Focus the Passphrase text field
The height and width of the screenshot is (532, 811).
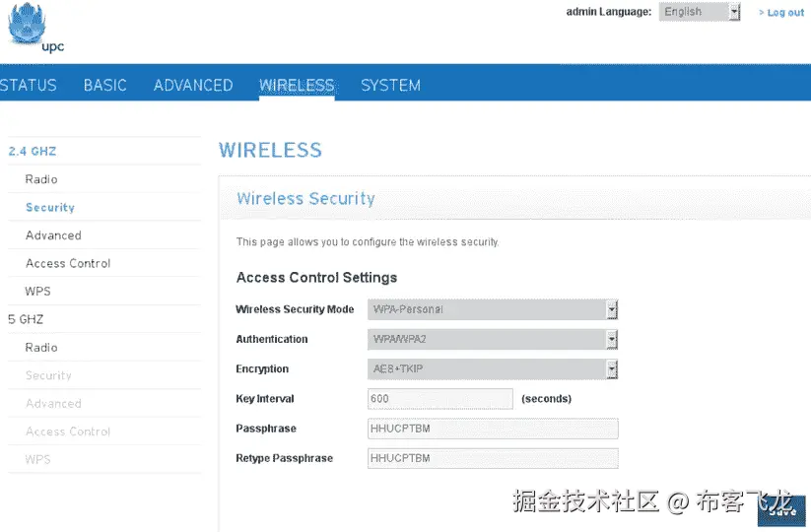tap(492, 429)
